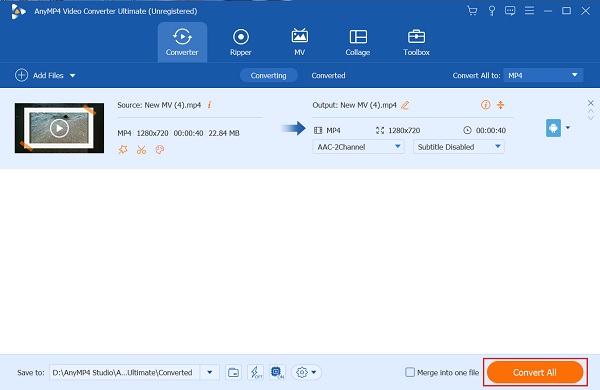Open the enhance video palette icon
Image resolution: width=600 pixels, height=390 pixels.
coord(160,150)
